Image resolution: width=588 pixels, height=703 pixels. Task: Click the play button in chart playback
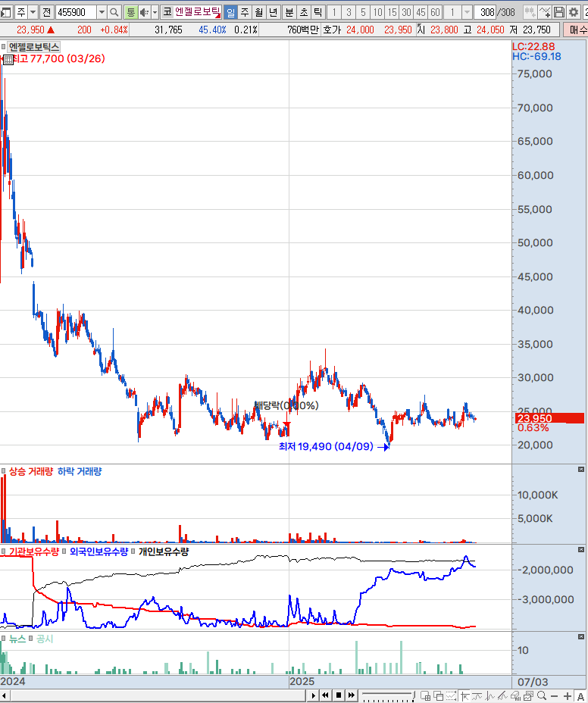click(x=313, y=696)
